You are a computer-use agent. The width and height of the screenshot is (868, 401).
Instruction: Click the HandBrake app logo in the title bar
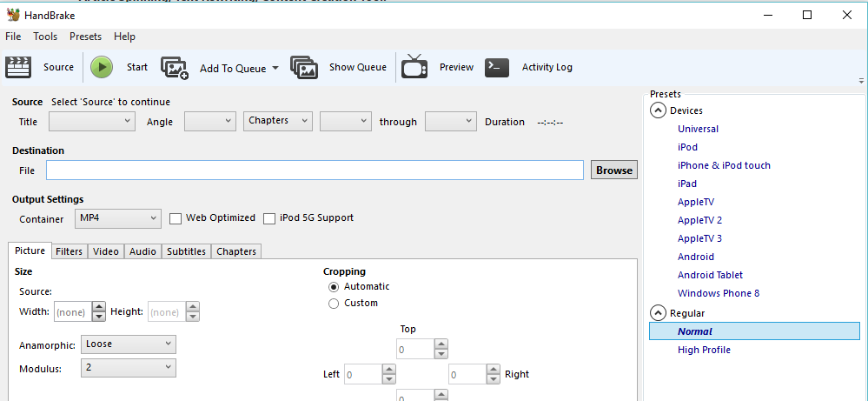click(x=13, y=15)
